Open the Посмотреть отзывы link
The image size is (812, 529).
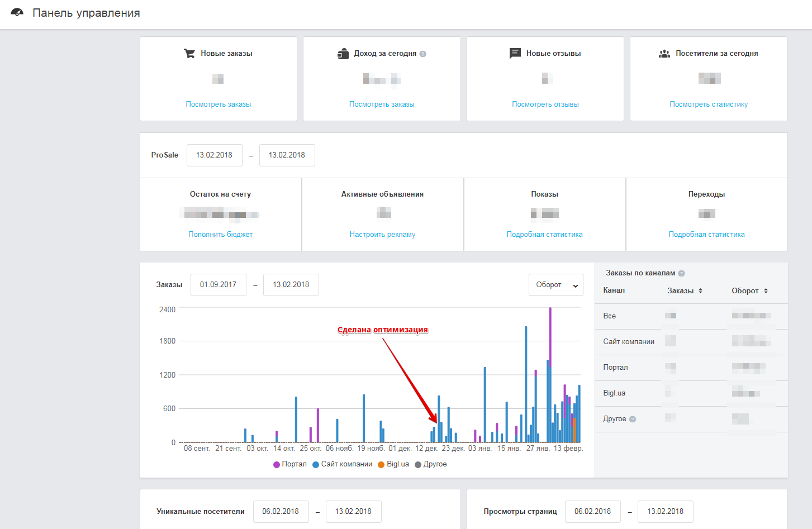pos(545,104)
